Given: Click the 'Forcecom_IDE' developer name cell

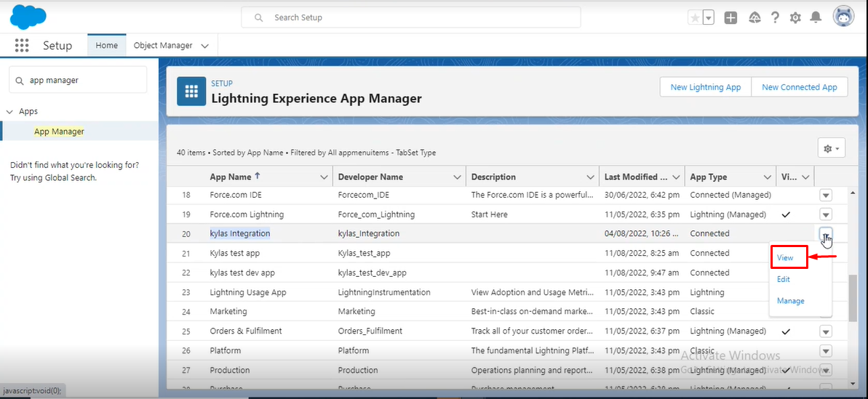Looking at the screenshot, I should pyautogui.click(x=364, y=195).
